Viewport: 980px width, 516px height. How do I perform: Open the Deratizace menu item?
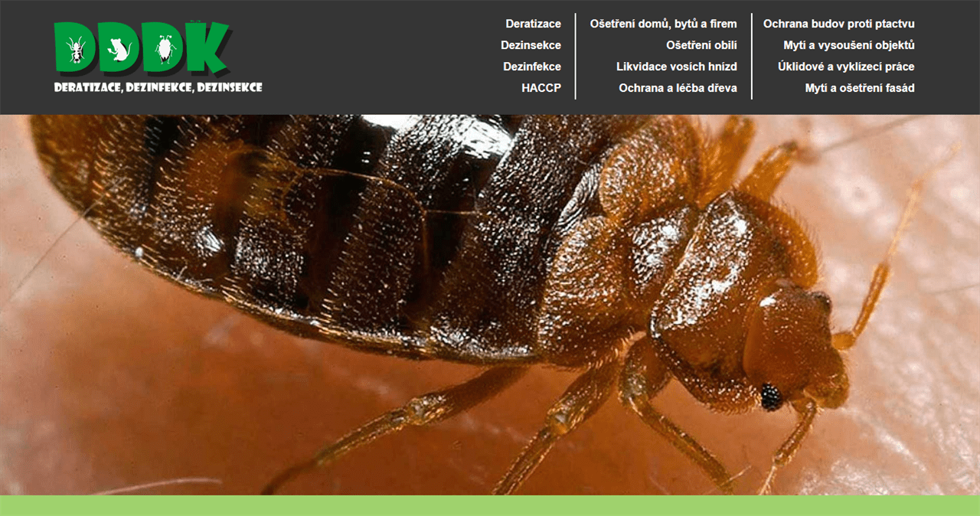point(533,24)
